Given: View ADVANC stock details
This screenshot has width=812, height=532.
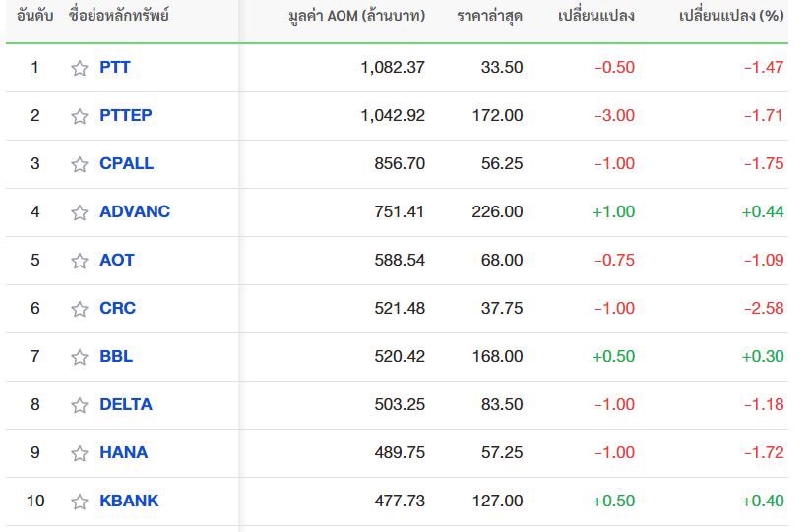Looking at the screenshot, I should (135, 211).
